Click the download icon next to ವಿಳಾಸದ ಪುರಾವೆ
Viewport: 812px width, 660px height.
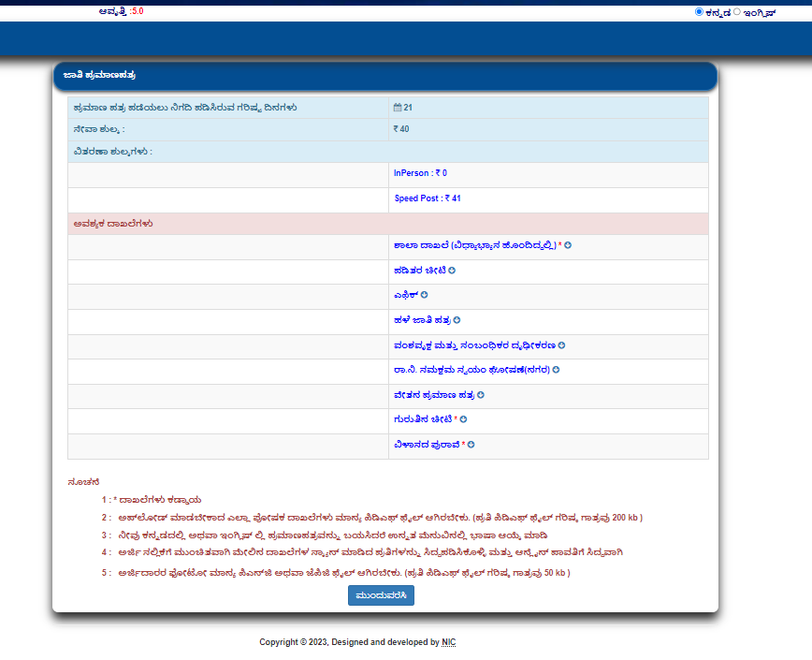(471, 445)
